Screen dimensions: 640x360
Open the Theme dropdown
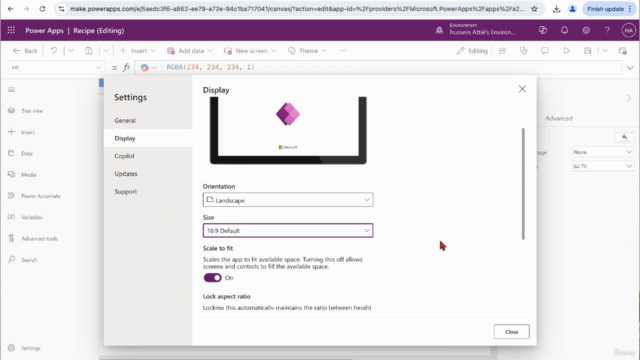307,51
